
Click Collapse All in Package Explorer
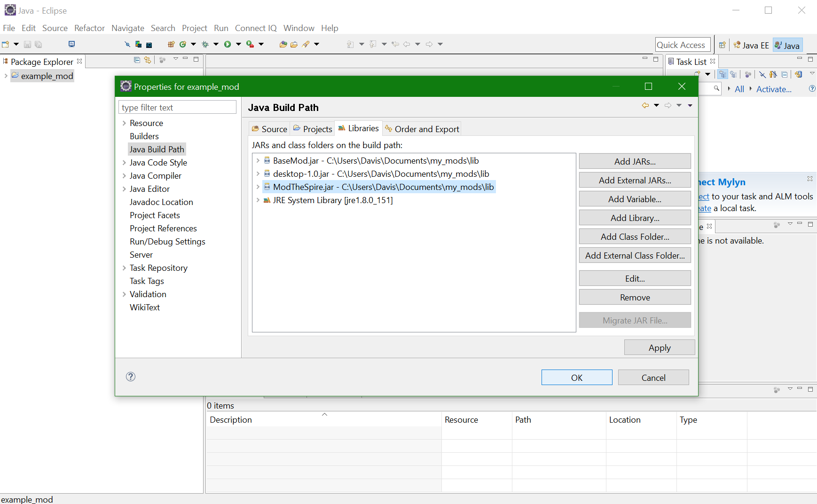[137, 60]
